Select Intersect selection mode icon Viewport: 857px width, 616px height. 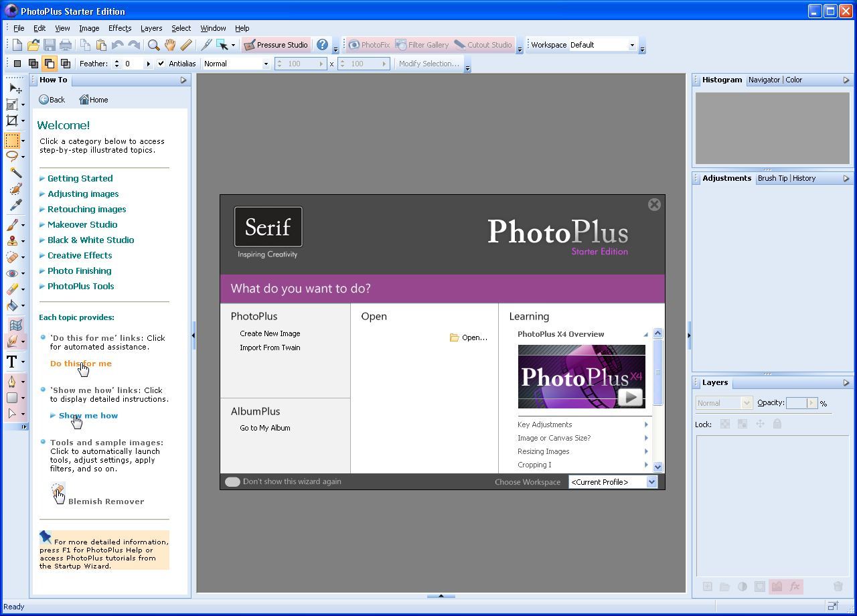[x=66, y=64]
